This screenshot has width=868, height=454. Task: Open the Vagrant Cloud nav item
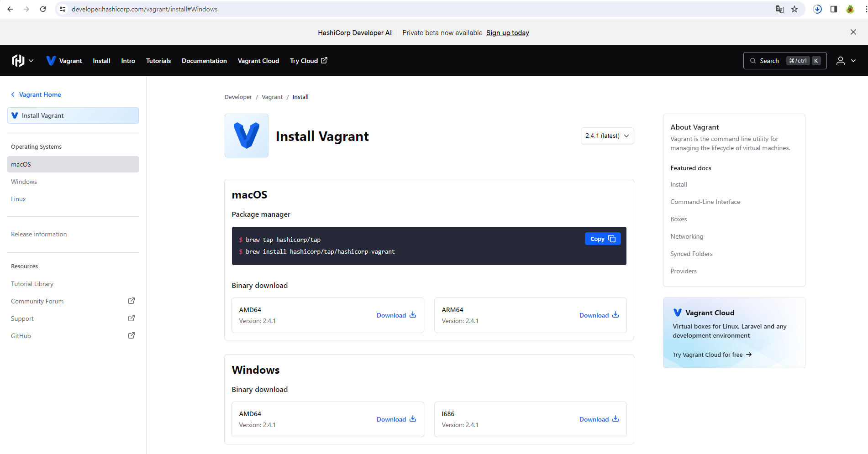pos(258,61)
